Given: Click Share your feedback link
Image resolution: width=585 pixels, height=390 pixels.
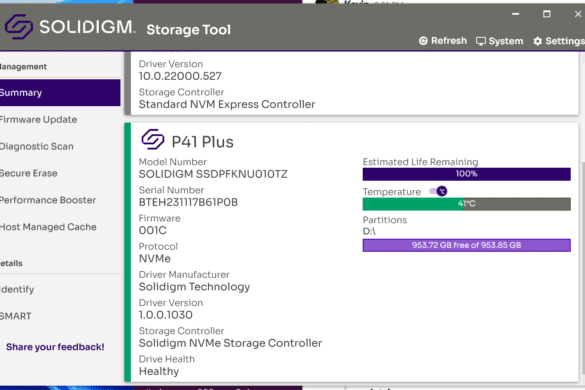Looking at the screenshot, I should coord(55,347).
